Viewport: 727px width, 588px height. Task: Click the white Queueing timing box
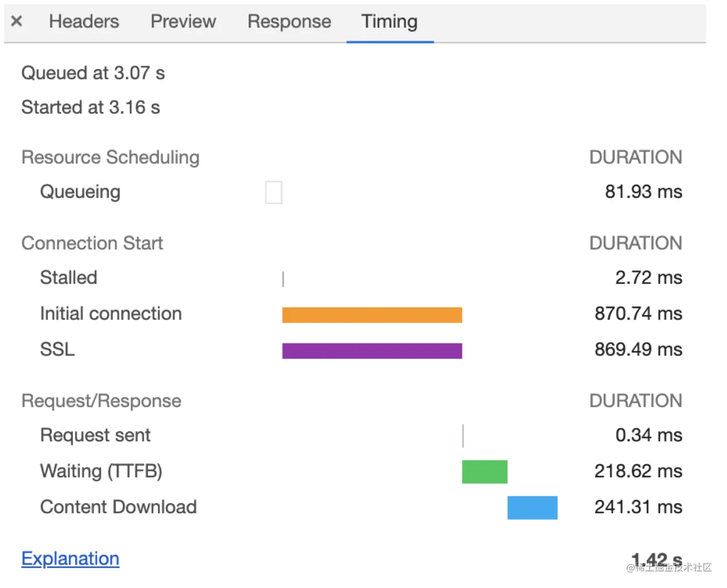[x=273, y=192]
